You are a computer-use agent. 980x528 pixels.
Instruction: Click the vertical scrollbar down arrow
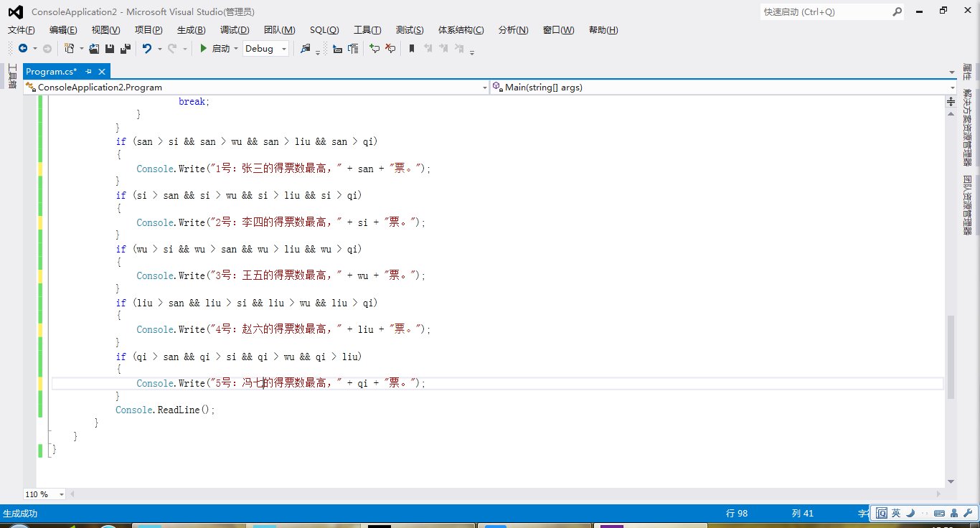tap(951, 481)
